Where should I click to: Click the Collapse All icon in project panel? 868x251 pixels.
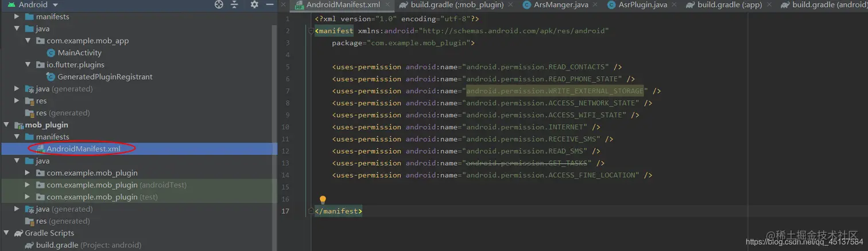pyautogui.click(x=234, y=5)
